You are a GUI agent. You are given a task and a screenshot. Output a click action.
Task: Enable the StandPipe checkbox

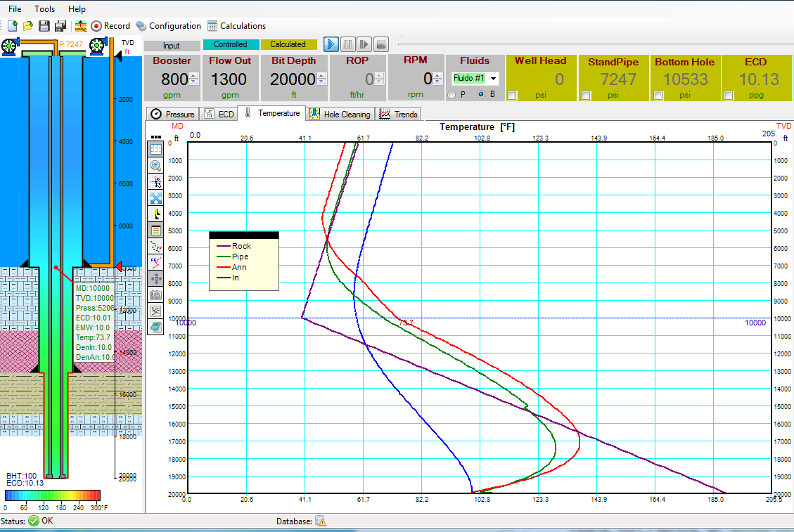click(x=586, y=96)
